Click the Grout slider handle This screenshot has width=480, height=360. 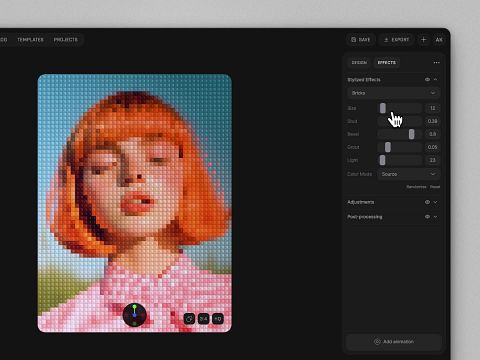388,147
